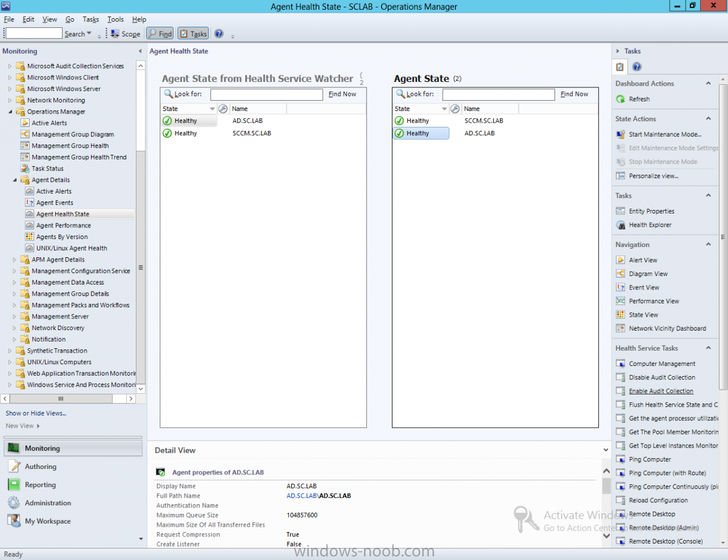Viewport: 728px width, 560px height.
Task: Open Entity Properties via its icon
Action: coord(620,211)
